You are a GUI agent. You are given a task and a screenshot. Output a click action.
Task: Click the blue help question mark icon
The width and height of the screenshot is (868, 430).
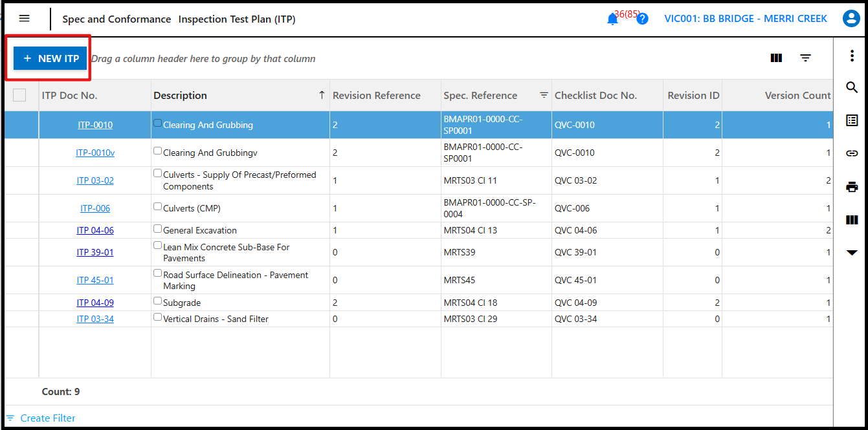tap(641, 19)
